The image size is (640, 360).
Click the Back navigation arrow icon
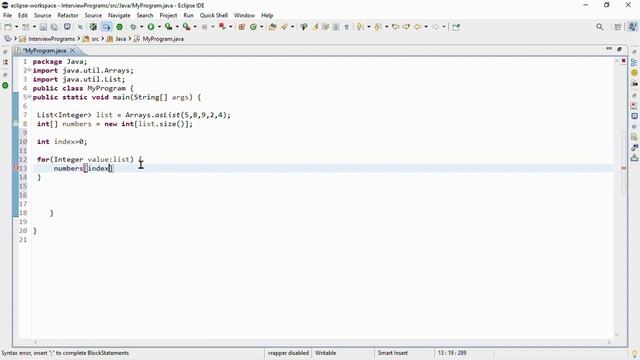[417, 27]
